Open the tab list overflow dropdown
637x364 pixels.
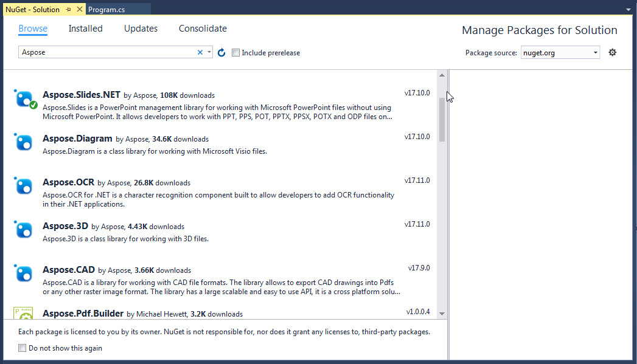click(x=628, y=9)
